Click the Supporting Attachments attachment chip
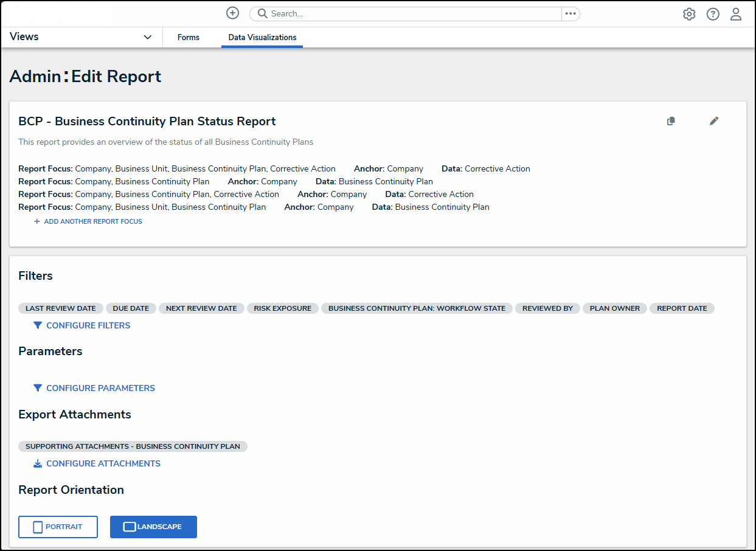The height and width of the screenshot is (551, 756). [133, 446]
